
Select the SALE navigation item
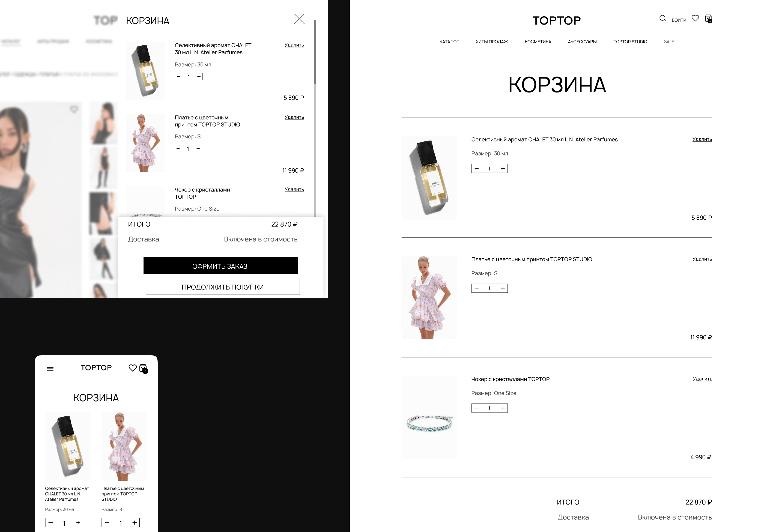[x=668, y=41]
